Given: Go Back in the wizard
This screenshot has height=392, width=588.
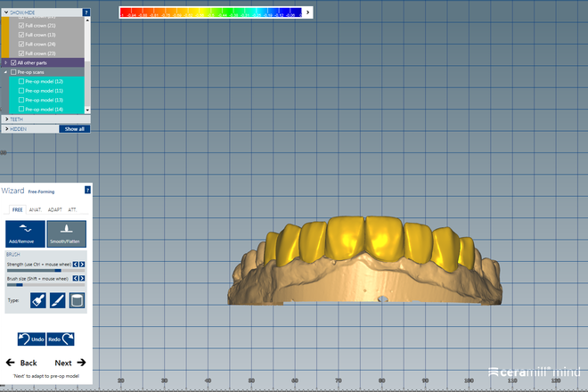Looking at the screenshot, I should 21,363.
